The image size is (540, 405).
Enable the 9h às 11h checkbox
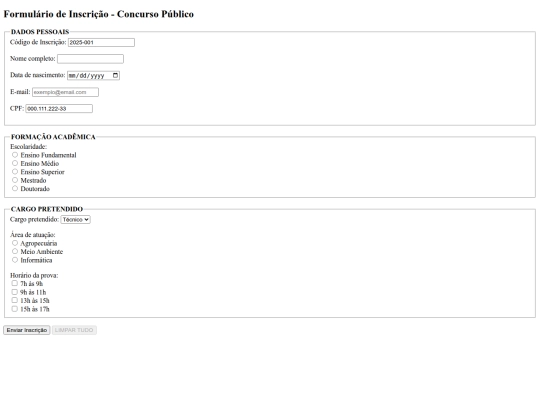coord(14,292)
